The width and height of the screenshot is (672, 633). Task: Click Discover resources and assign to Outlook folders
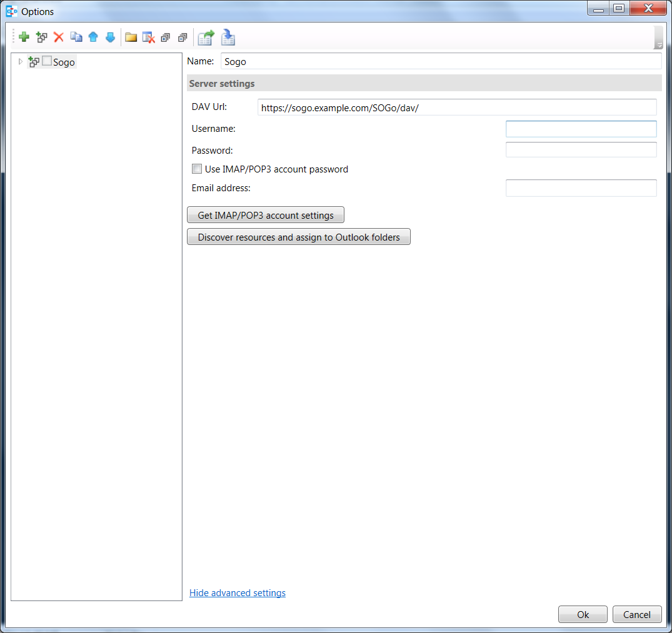(x=299, y=237)
